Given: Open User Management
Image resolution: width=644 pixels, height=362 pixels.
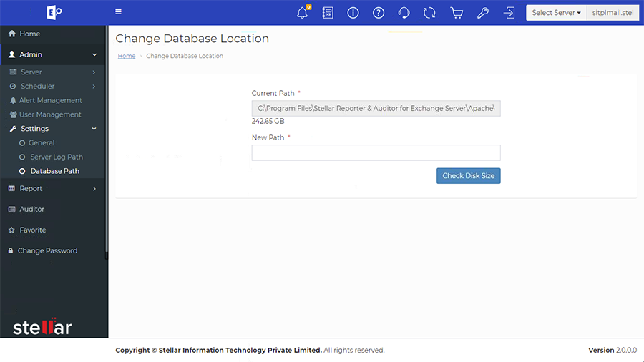Looking at the screenshot, I should [50, 114].
